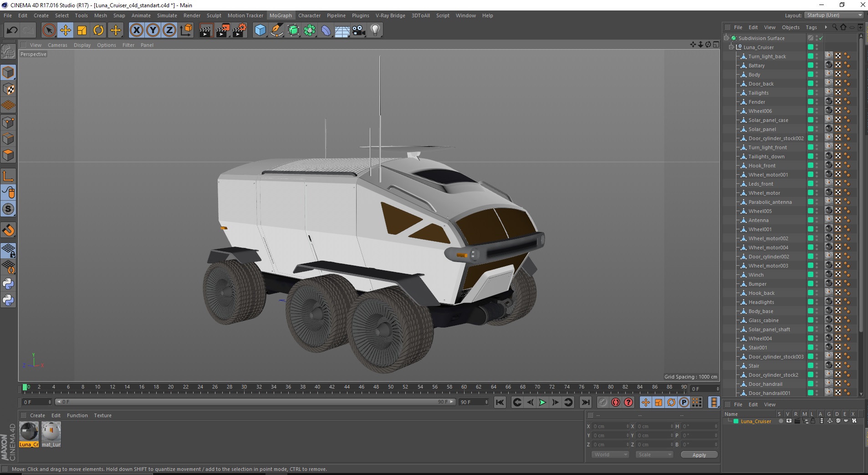
Task: Go to end of animation
Action: (x=586, y=402)
